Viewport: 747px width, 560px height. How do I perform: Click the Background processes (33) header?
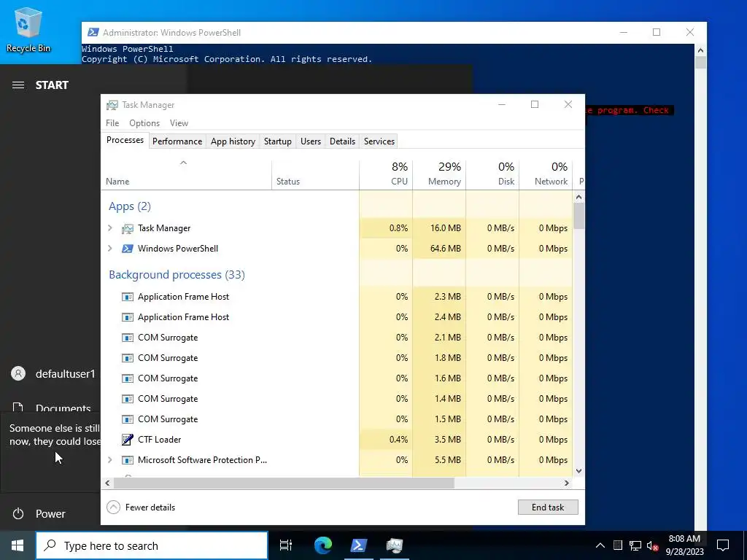pos(177,275)
